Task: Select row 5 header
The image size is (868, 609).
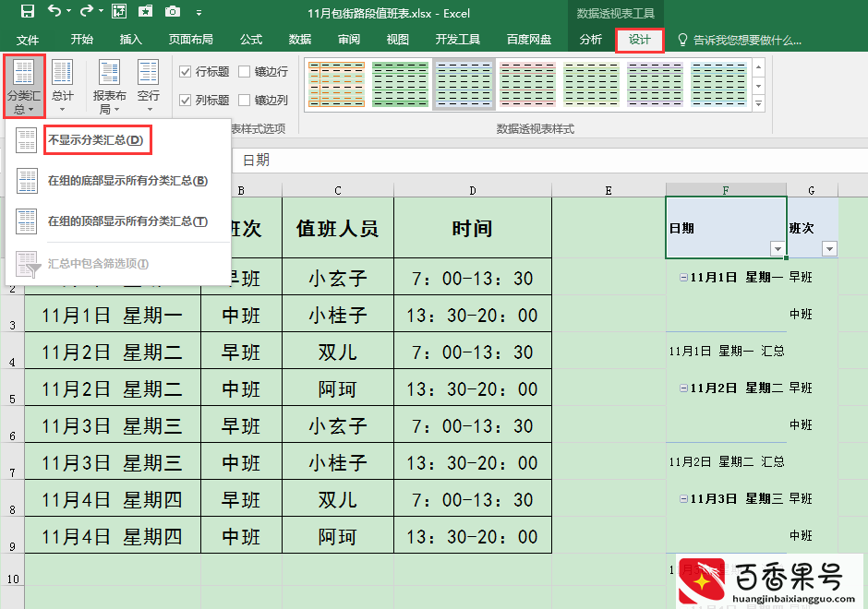Action: point(12,388)
